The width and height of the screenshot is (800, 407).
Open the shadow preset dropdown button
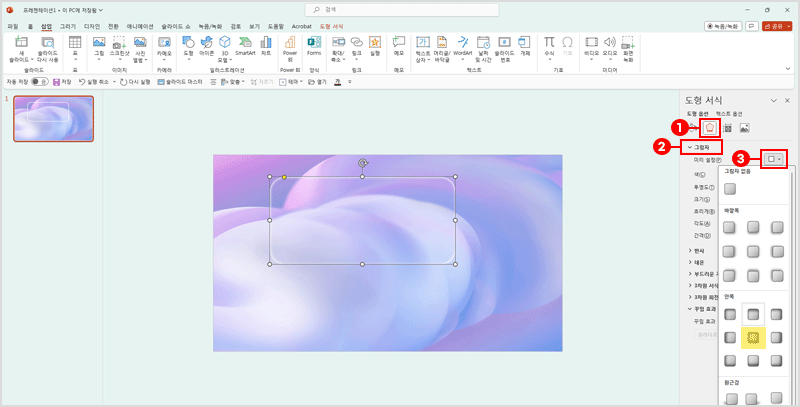point(773,159)
